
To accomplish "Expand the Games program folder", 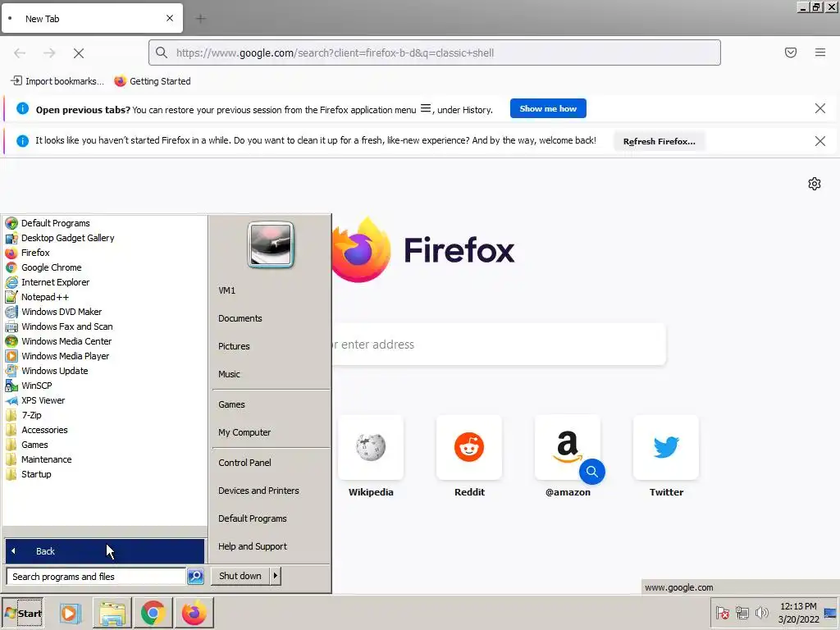I will 27,445.
